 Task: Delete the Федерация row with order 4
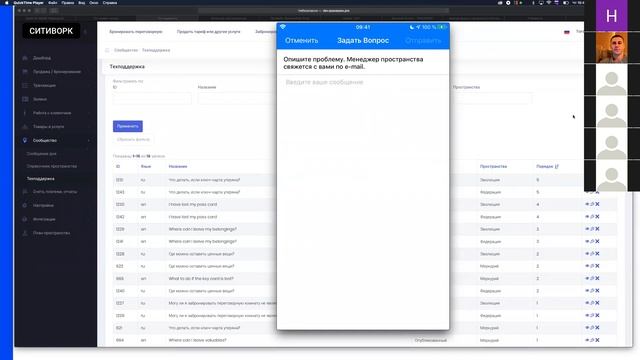point(597,216)
